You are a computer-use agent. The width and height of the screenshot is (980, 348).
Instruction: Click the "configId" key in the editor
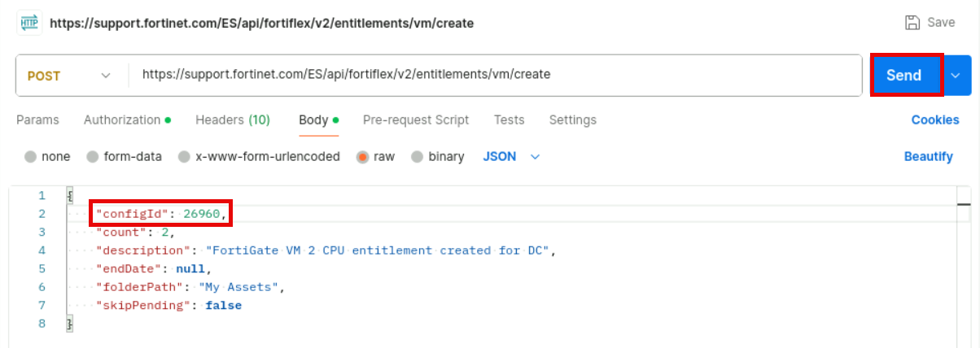point(131,214)
